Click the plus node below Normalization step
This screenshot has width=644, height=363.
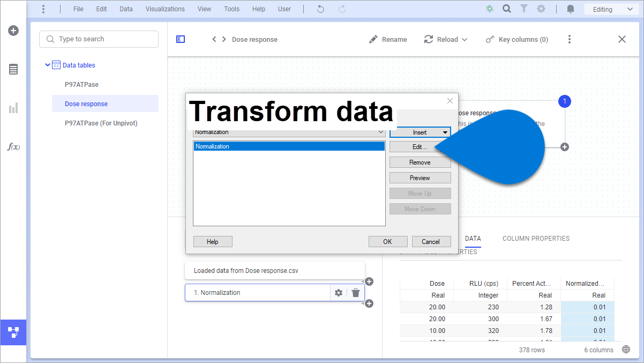coord(369,303)
